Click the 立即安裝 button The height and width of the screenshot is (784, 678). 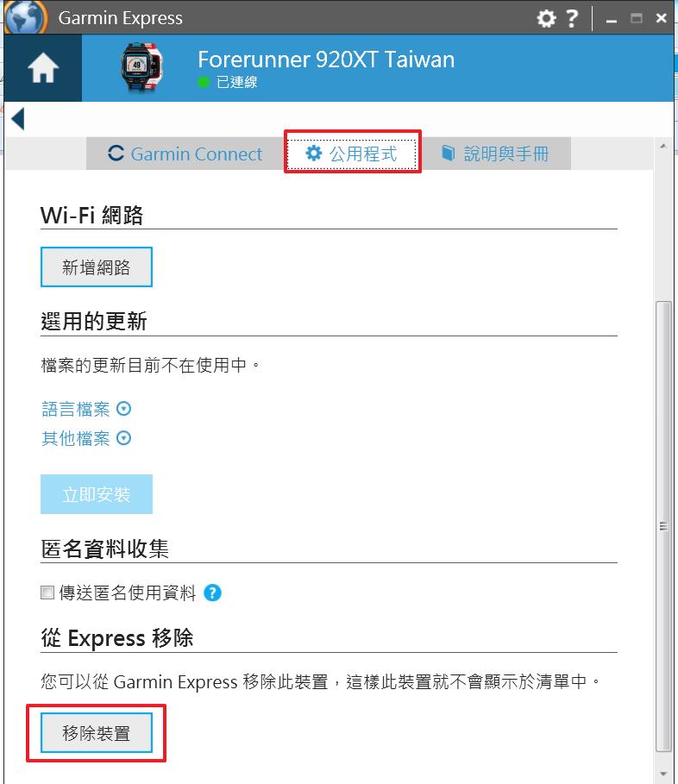point(97,494)
